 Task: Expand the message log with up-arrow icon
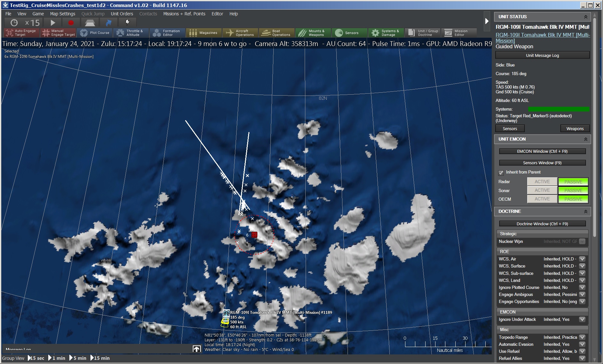click(x=197, y=349)
